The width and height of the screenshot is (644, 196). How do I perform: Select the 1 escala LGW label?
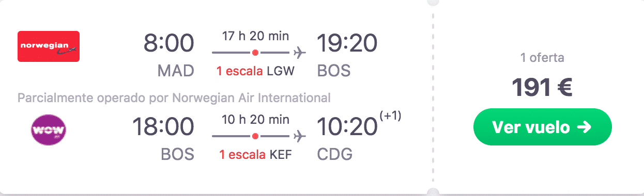(255, 71)
